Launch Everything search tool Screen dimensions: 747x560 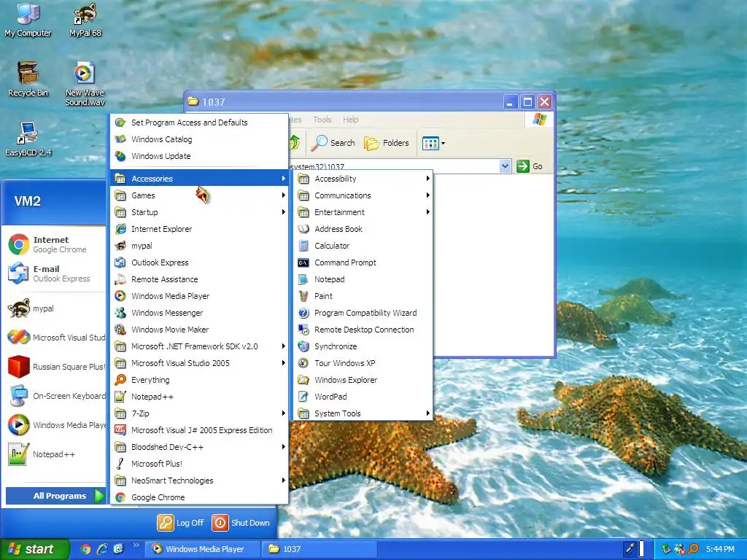click(199, 379)
